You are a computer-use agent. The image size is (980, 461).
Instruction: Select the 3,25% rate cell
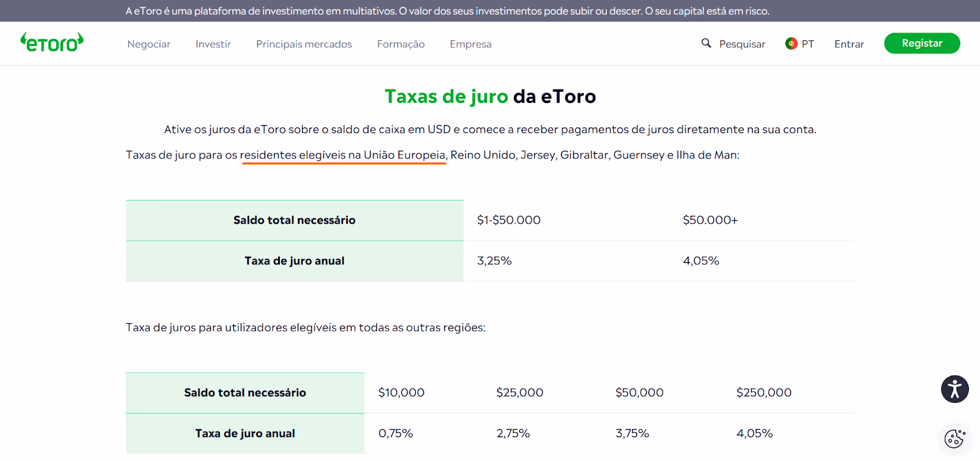(494, 261)
